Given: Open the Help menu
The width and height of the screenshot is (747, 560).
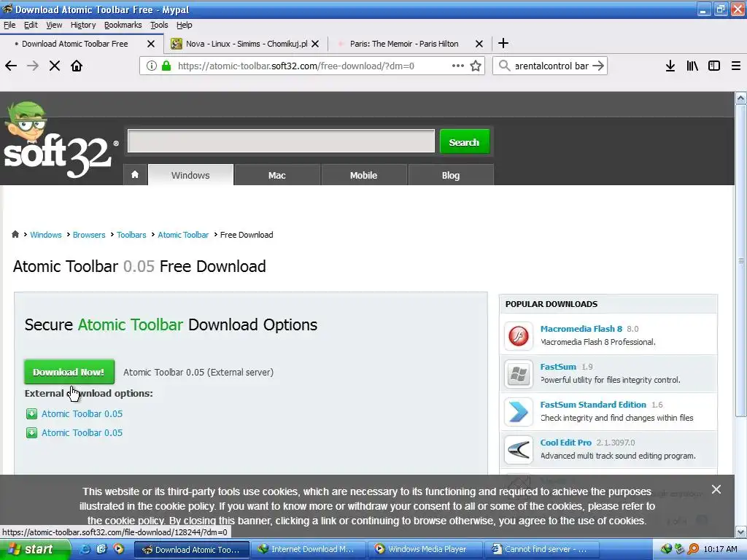Looking at the screenshot, I should point(184,25).
